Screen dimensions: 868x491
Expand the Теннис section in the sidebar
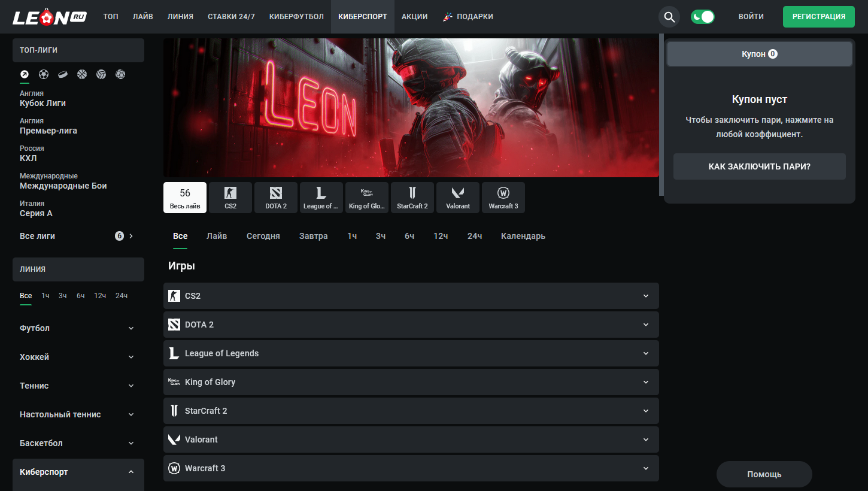pos(78,386)
